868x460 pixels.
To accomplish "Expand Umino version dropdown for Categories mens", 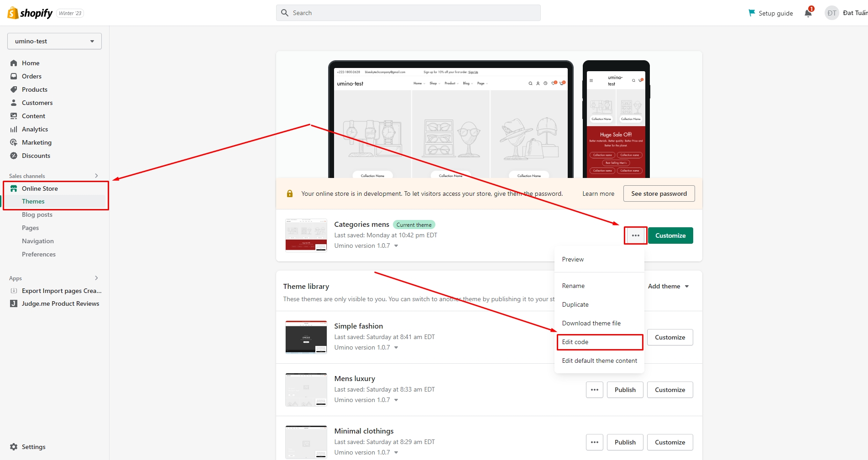I will coord(396,246).
